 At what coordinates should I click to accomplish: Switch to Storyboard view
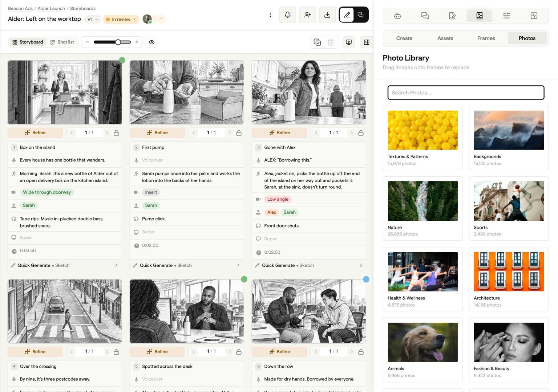(28, 42)
